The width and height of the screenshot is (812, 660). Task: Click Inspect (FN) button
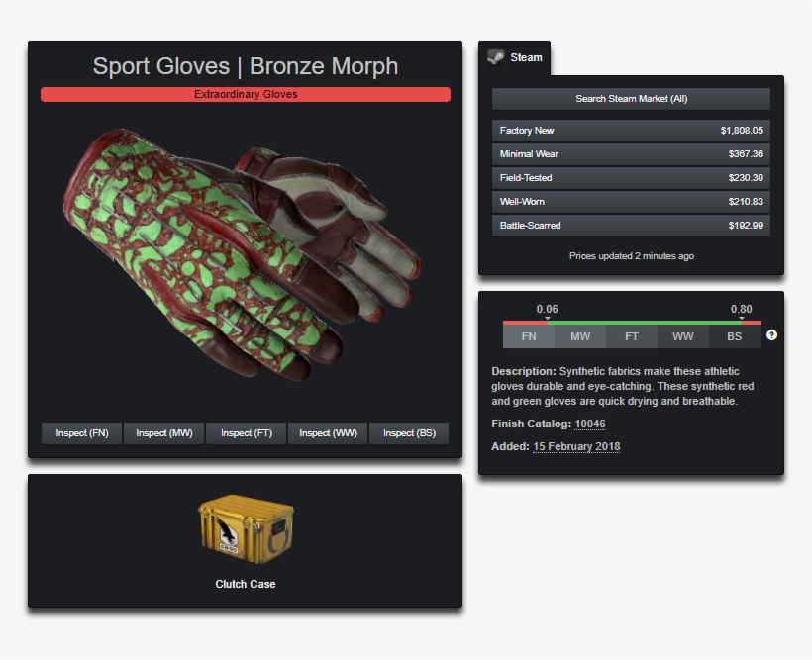pyautogui.click(x=82, y=433)
